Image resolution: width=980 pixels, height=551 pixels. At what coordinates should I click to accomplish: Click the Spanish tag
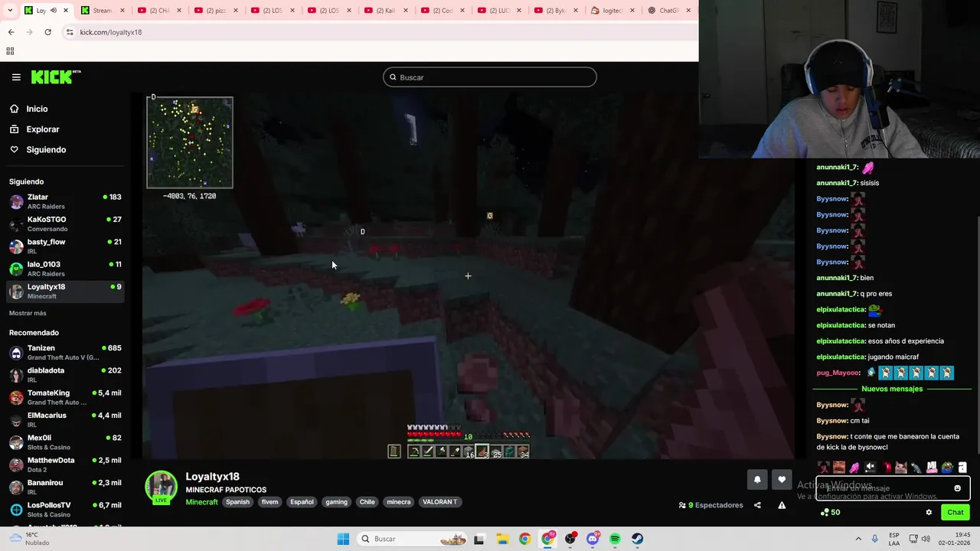pyautogui.click(x=237, y=502)
